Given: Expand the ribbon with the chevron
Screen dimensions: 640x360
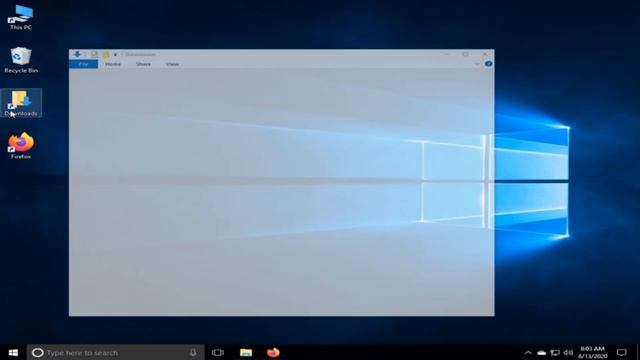Looking at the screenshot, I should (x=477, y=64).
